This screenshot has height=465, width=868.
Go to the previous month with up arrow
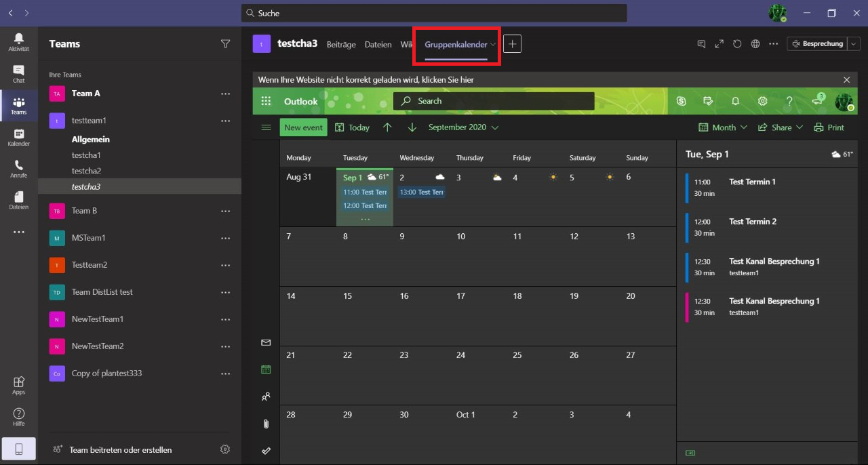(x=387, y=127)
